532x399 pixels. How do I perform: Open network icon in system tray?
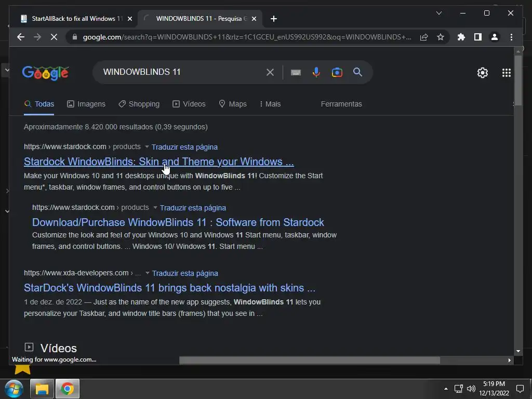[x=458, y=389]
